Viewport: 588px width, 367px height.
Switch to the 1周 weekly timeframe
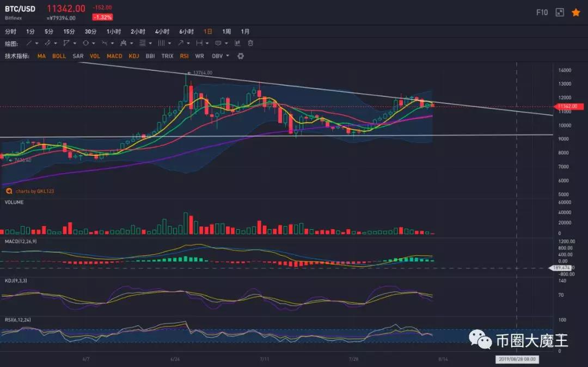(x=226, y=32)
